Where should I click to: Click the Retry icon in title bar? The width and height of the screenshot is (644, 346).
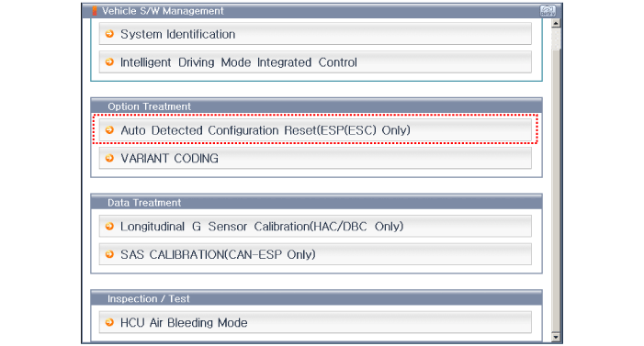[x=548, y=11]
